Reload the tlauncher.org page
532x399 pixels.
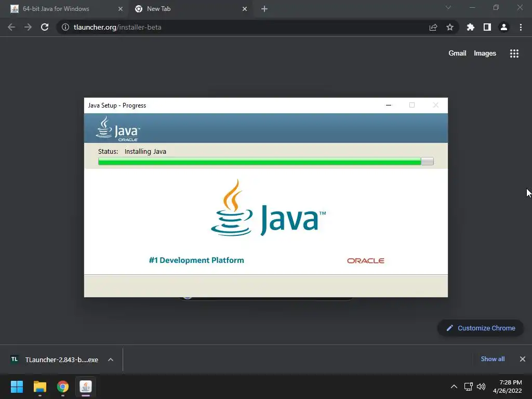pos(45,27)
